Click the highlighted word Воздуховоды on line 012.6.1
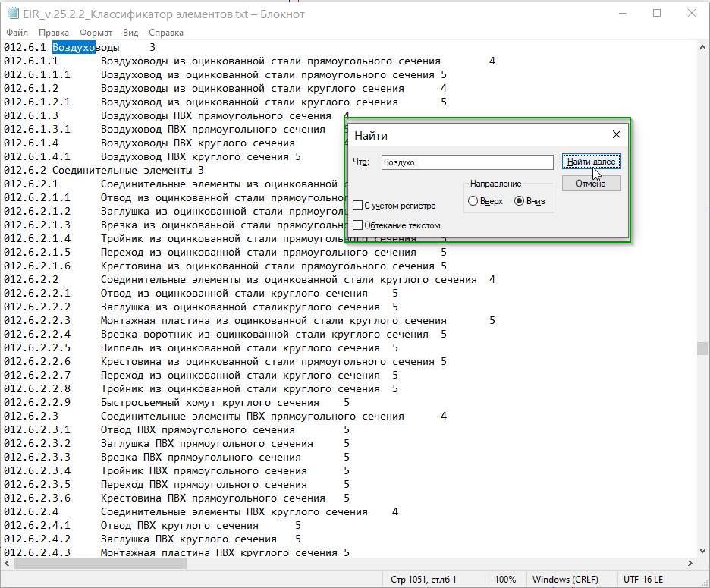Viewport: 710px width, 588px height. pyautogui.click(x=86, y=48)
